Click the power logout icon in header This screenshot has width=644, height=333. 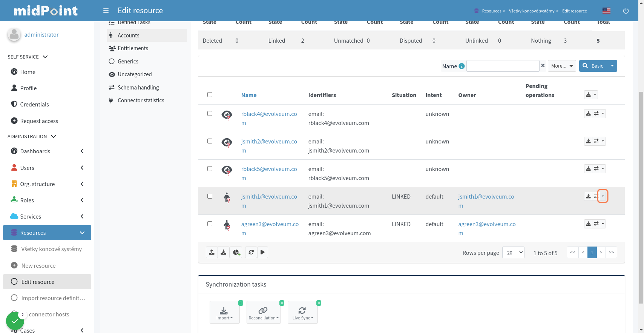click(626, 11)
